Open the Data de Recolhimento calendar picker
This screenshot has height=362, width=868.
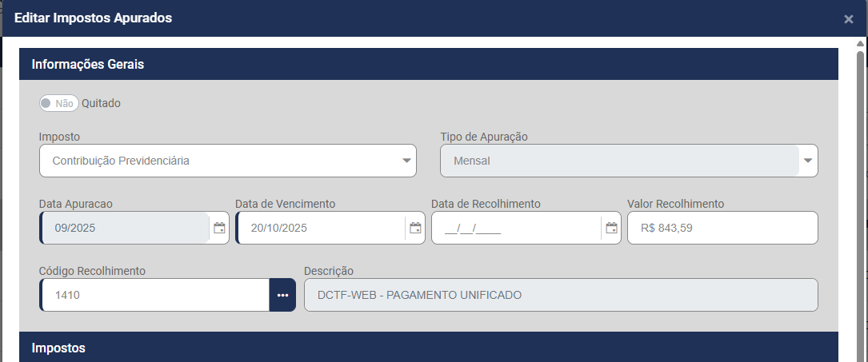[611, 229]
